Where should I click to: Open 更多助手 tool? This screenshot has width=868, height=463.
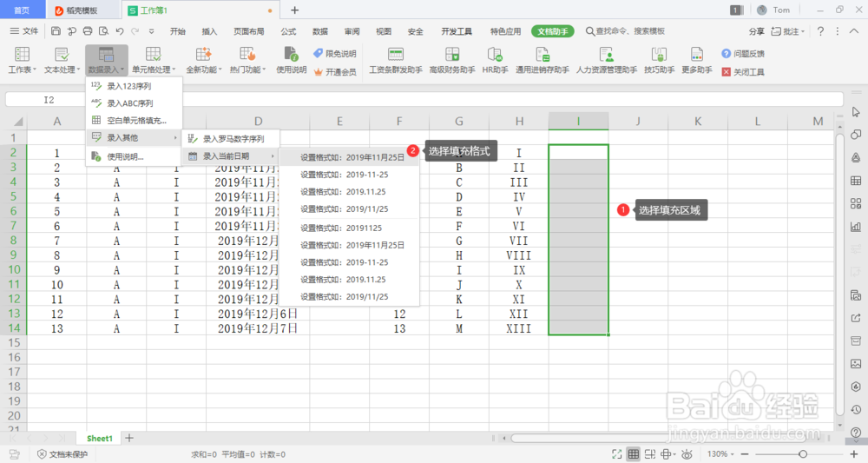(x=696, y=60)
